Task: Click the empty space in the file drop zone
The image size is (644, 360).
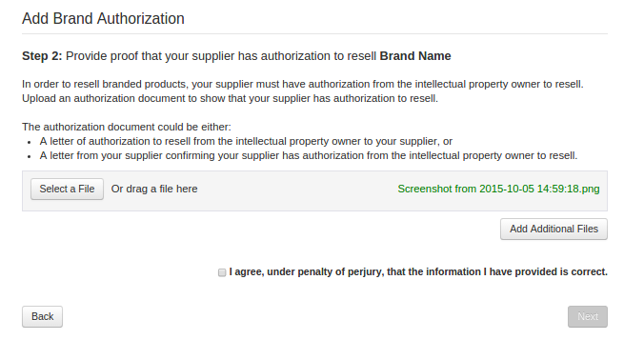Action: tap(297, 190)
